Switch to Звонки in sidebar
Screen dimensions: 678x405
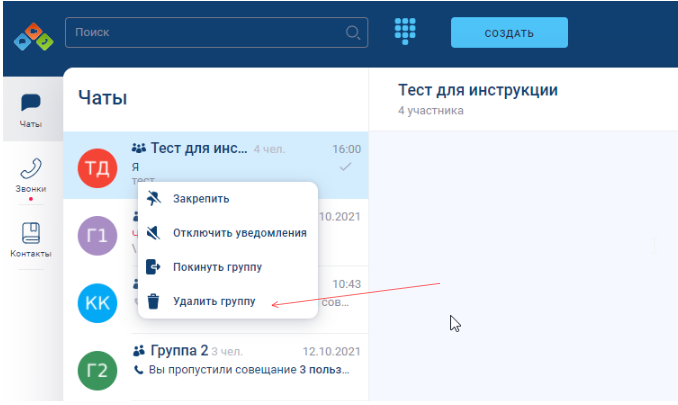(x=31, y=175)
